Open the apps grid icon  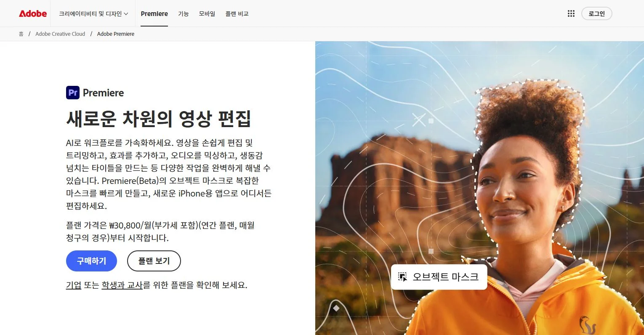(x=571, y=13)
